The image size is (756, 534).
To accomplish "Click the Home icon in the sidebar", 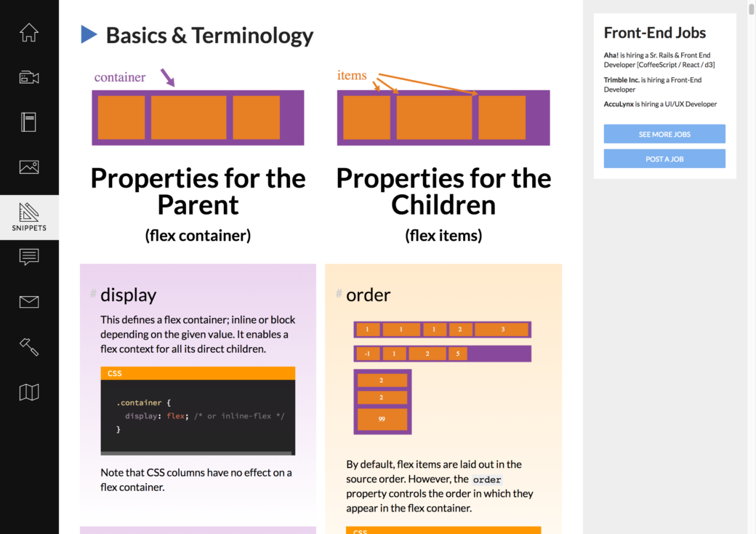I will coord(29,32).
